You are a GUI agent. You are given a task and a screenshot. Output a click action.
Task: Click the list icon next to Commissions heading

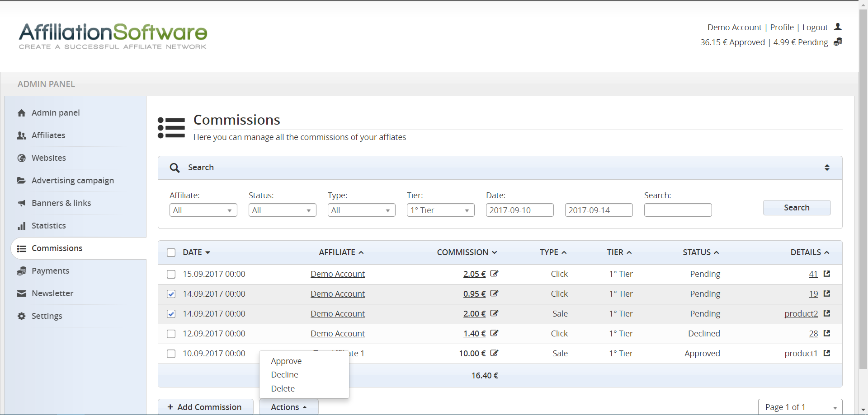171,128
